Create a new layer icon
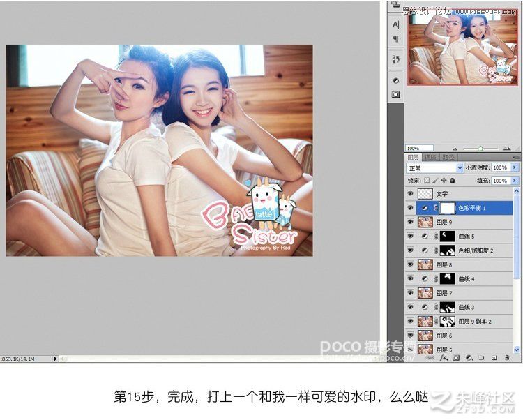The width and height of the screenshot is (523, 420). tap(494, 358)
